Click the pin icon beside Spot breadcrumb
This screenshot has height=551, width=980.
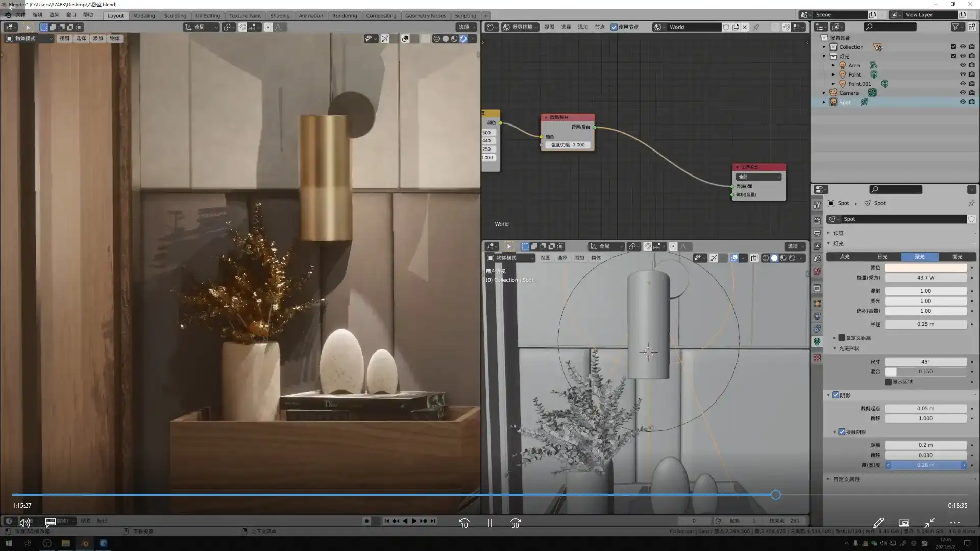click(x=971, y=203)
